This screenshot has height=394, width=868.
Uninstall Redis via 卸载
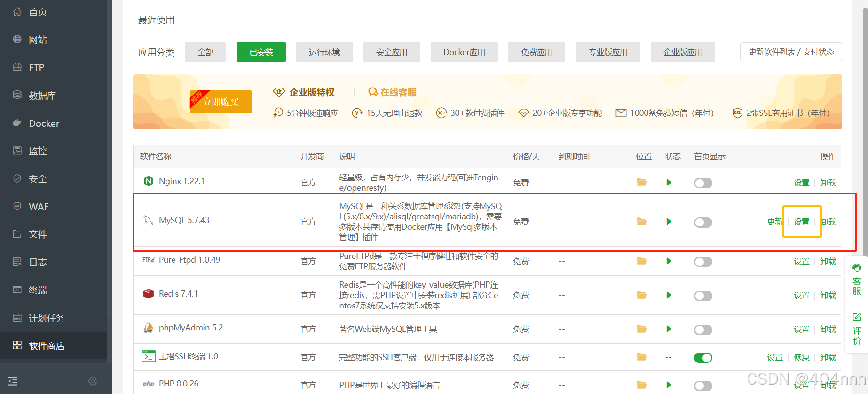click(828, 295)
